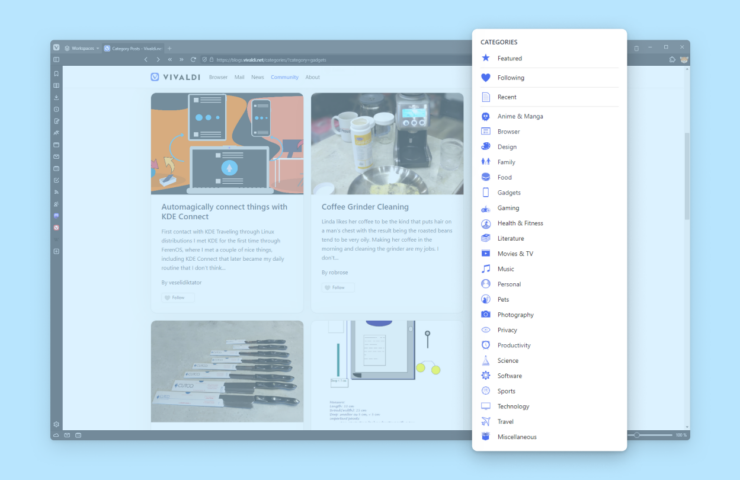Image resolution: width=740 pixels, height=480 pixels.
Task: Follow author veselidiktator
Action: pyautogui.click(x=178, y=298)
